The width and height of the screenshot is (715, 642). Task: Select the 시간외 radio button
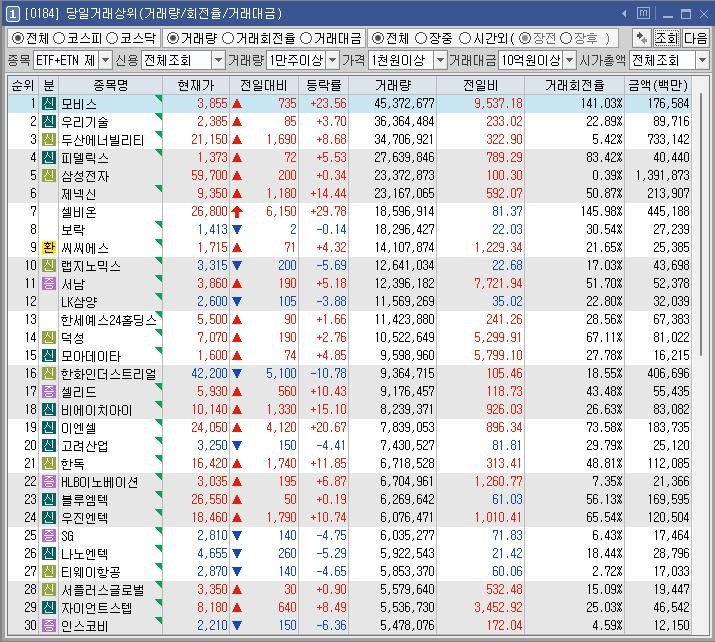465,38
